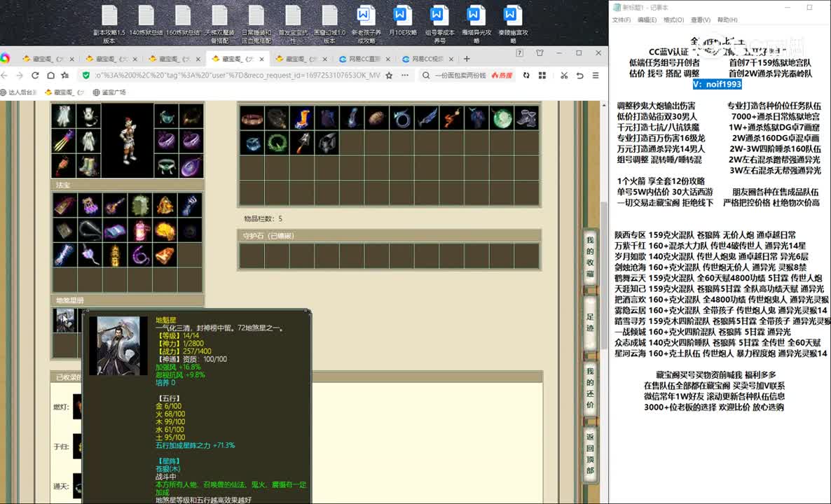Select the purple whip 法宝 item
Viewport: 831px width, 504px height.
pos(140,255)
